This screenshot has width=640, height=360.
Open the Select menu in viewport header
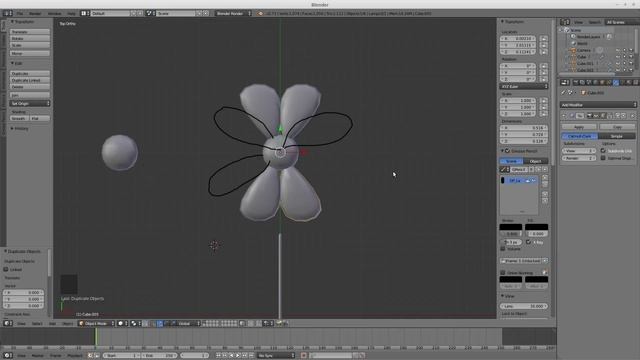point(37,323)
